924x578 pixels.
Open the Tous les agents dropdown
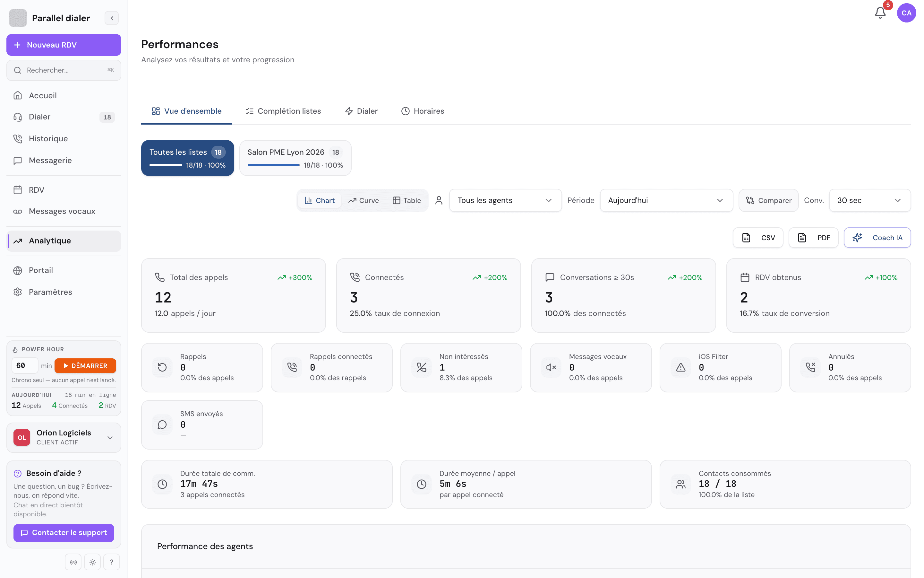coord(505,200)
